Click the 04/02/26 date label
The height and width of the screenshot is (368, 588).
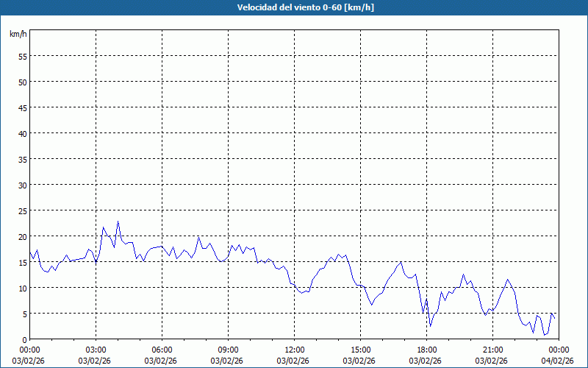point(559,360)
